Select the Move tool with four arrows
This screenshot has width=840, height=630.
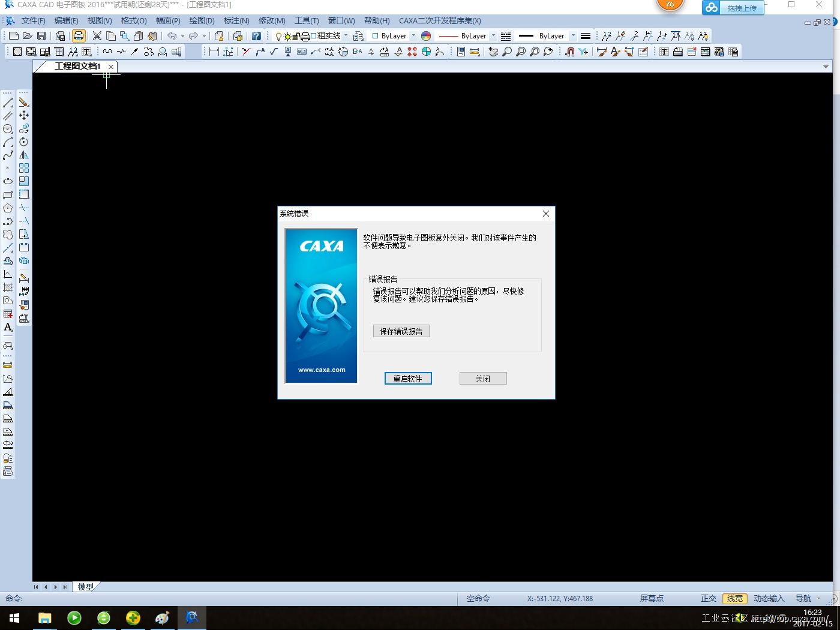point(24,115)
